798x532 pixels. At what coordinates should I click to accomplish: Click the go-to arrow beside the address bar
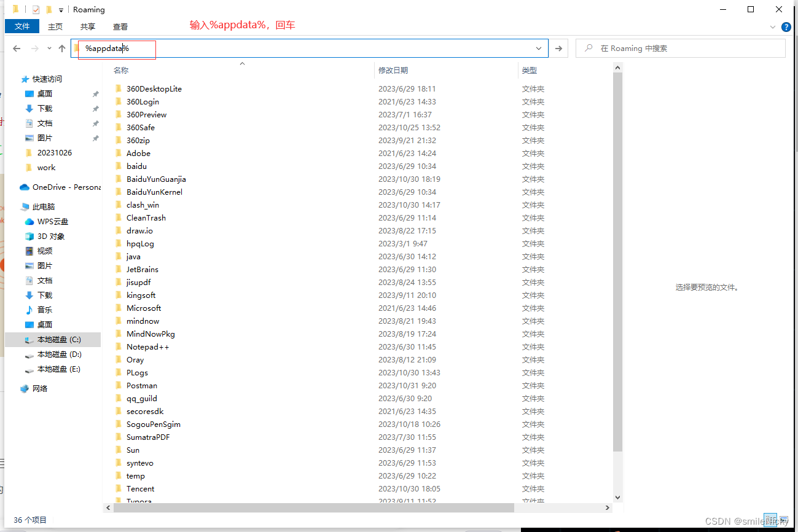[558, 49]
